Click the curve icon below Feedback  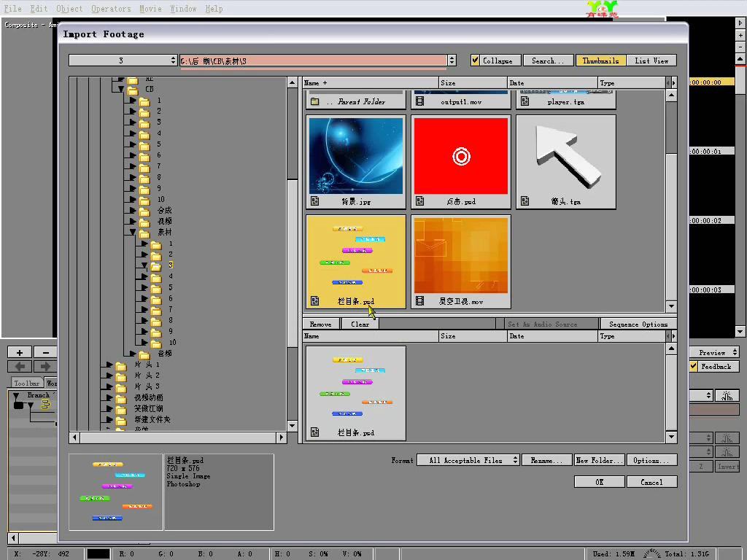pos(727,396)
